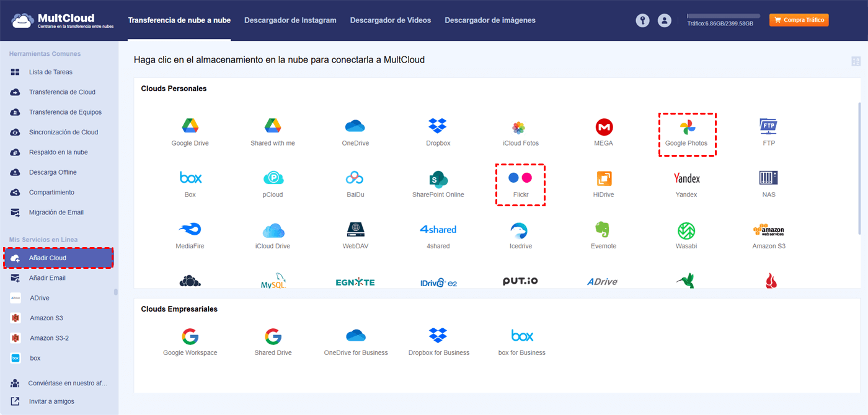The image size is (868, 415).
Task: Open the user account profile icon
Action: tap(665, 20)
